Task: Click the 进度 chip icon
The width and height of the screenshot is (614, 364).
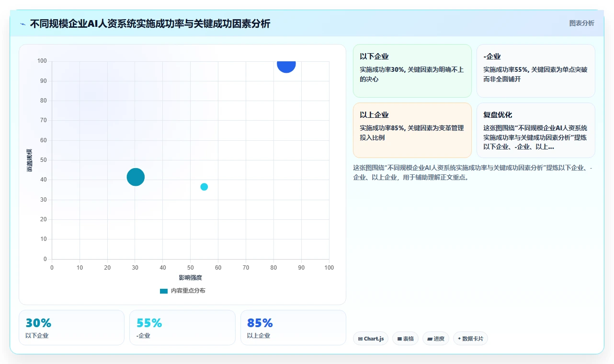Action: [x=430, y=339]
